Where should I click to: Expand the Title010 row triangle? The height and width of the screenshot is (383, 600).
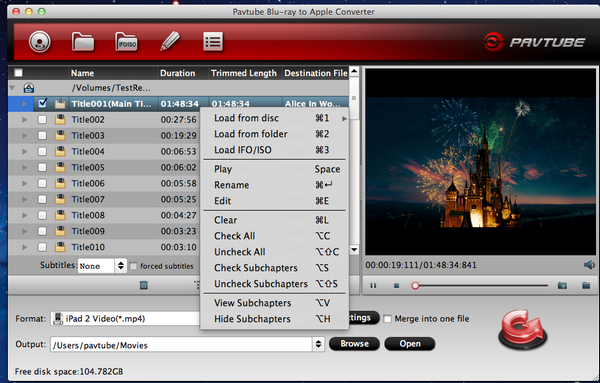(25, 247)
